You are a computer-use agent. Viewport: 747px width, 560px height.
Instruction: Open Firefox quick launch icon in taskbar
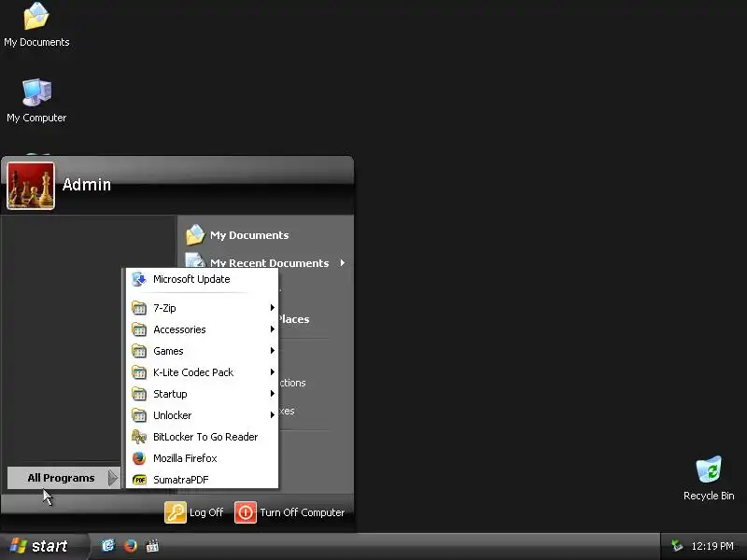pos(131,546)
